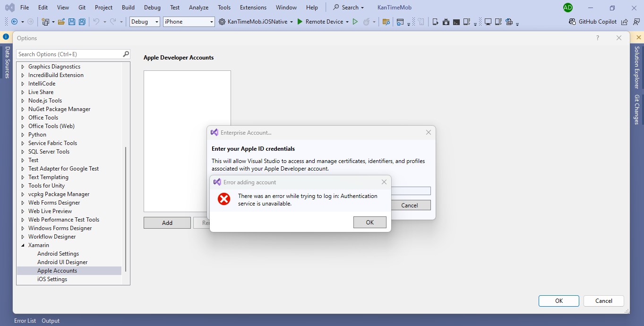The height and width of the screenshot is (326, 644).
Task: Open the Data Sources side tab
Action: coord(7,62)
